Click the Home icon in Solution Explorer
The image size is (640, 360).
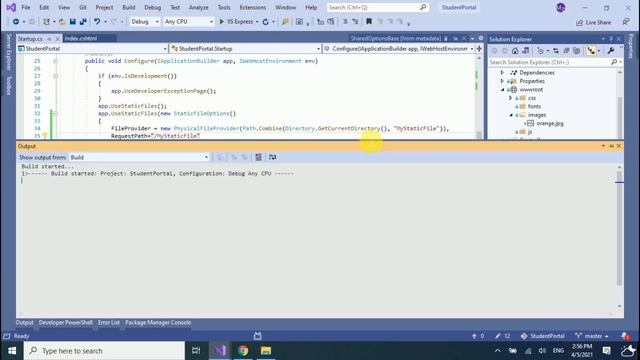point(515,51)
